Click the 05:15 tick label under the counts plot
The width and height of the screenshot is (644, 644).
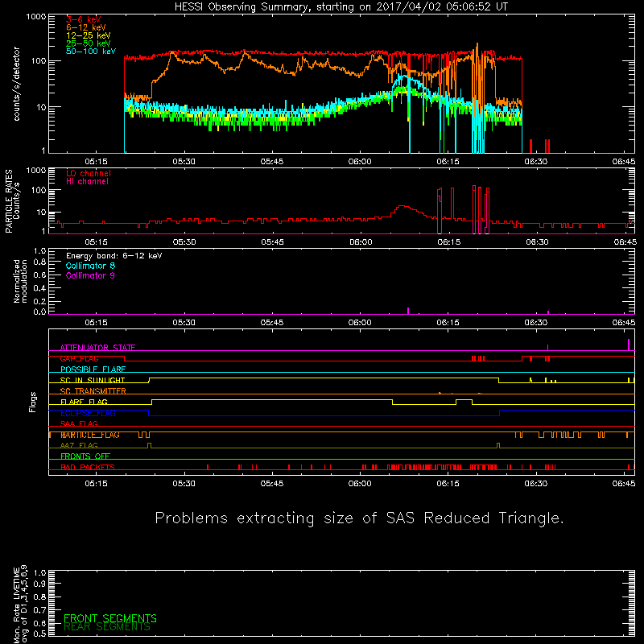96,162
